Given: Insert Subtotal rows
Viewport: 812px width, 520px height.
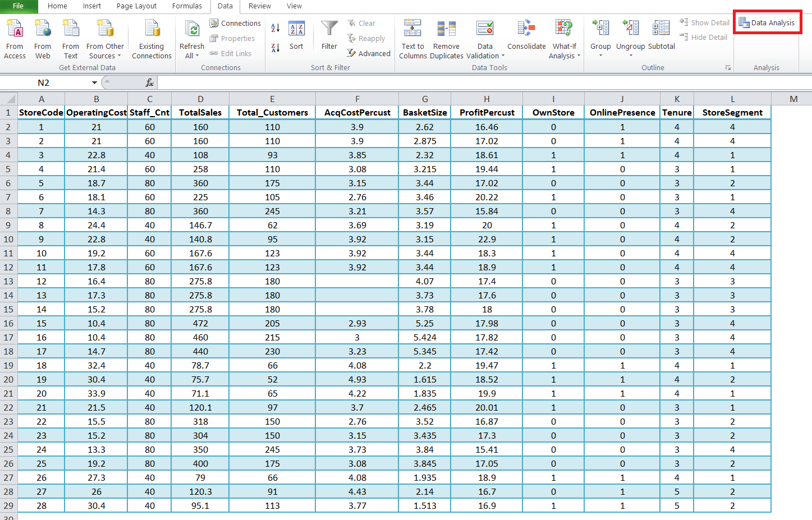Looking at the screenshot, I should 661,36.
